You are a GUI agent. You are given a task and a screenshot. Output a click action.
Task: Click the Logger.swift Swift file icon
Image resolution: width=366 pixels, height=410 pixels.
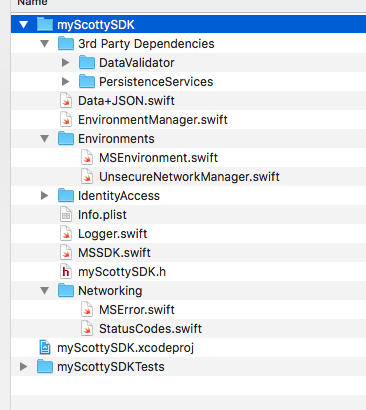(x=66, y=233)
